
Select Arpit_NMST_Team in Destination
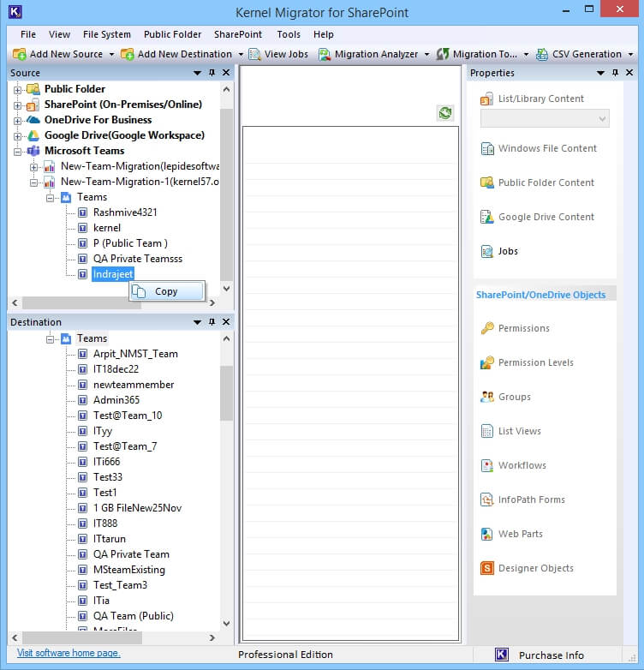[135, 354]
